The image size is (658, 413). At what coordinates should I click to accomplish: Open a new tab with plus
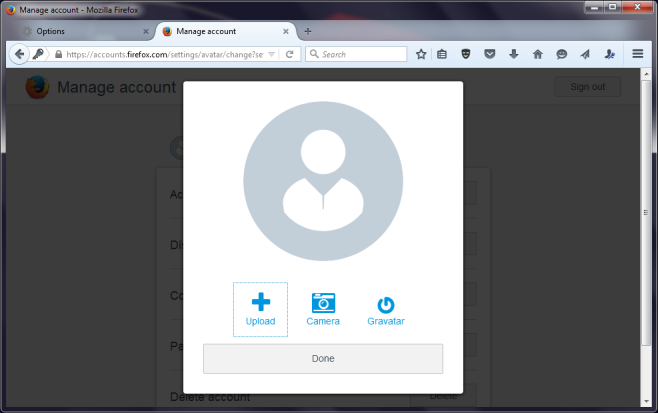coord(308,31)
